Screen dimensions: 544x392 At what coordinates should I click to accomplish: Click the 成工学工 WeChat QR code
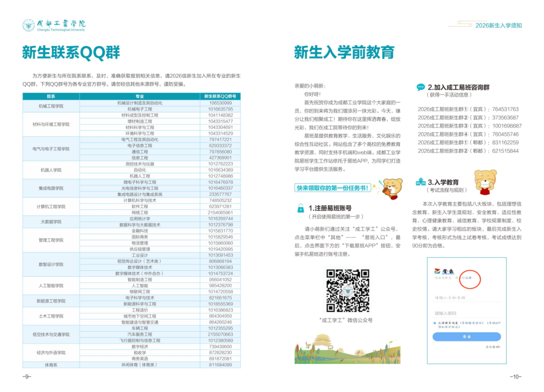click(x=348, y=291)
